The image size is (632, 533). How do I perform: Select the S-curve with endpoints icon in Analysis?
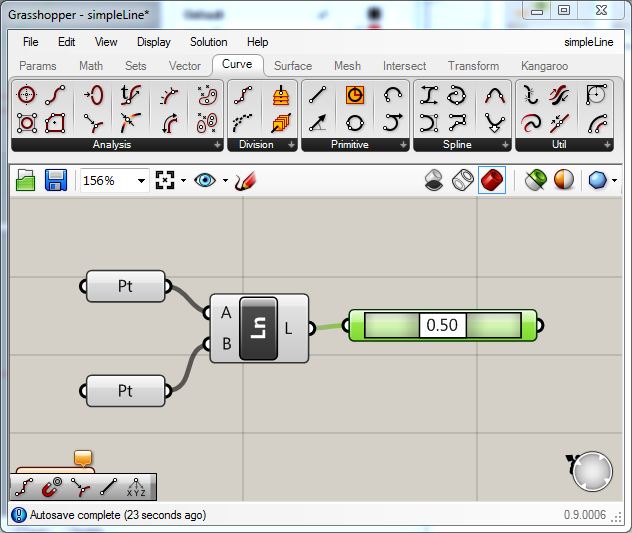tap(55, 95)
